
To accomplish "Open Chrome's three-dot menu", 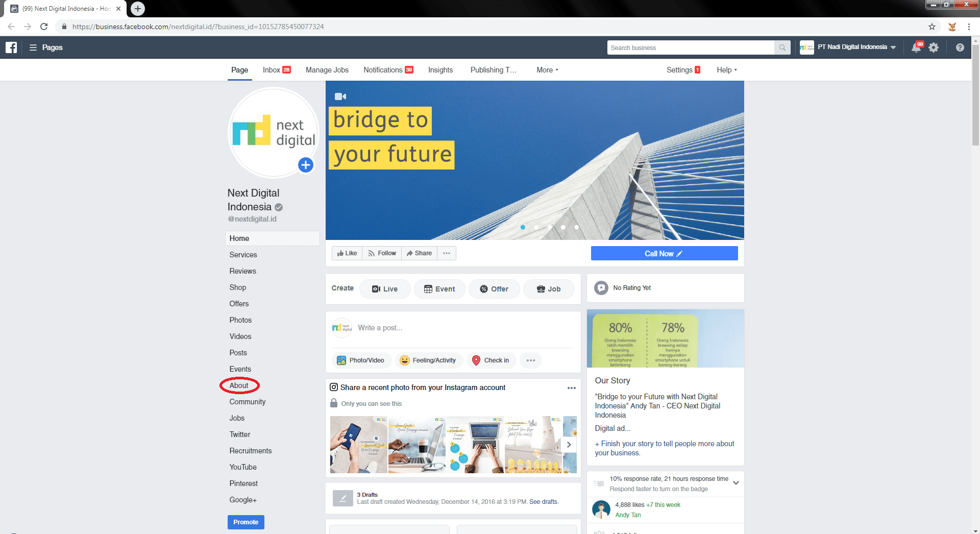I will [x=969, y=27].
